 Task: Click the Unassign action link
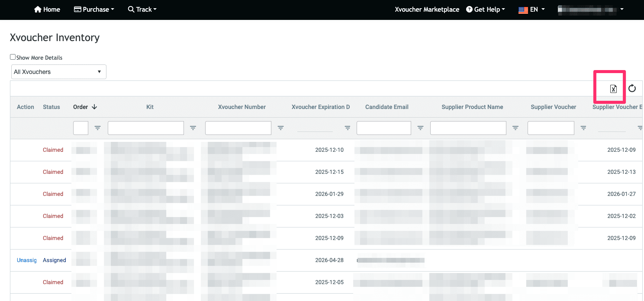(x=26, y=260)
